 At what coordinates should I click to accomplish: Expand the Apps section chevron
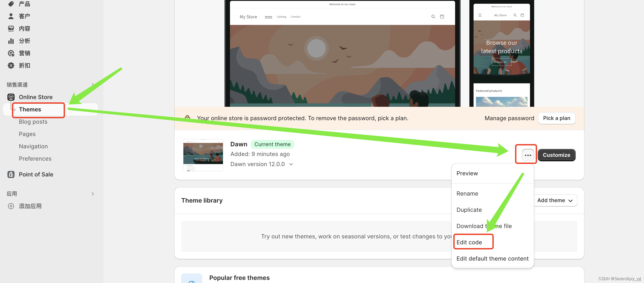coord(93,194)
